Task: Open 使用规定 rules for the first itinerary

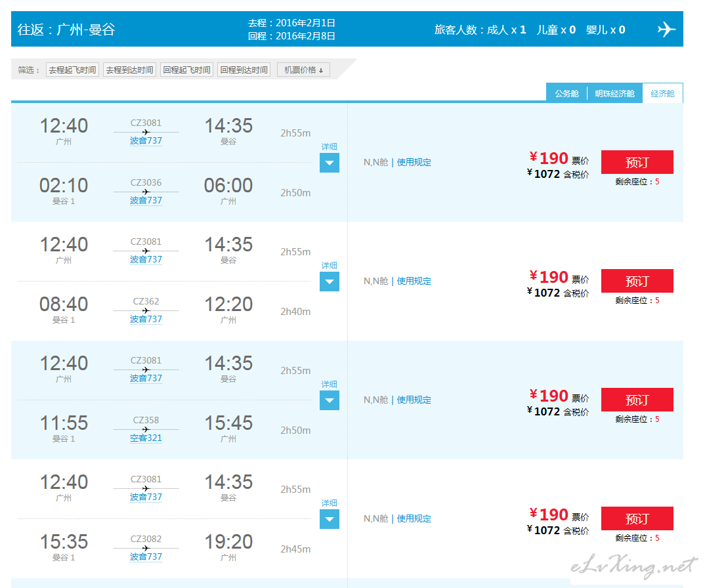Action: coord(414,162)
